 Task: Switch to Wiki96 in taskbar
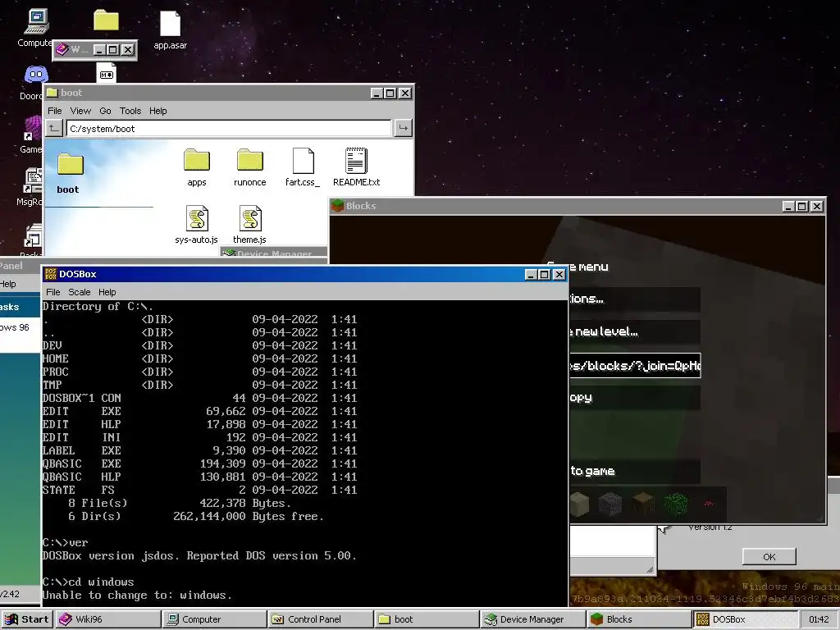click(107, 619)
